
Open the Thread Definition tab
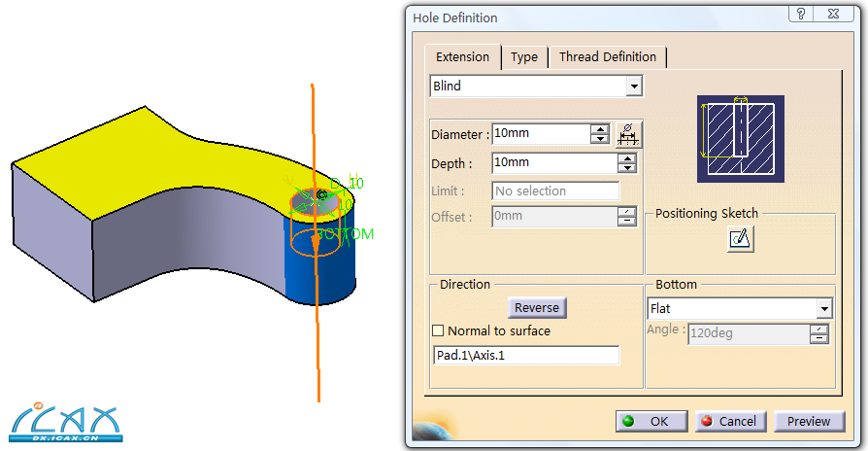coord(607,57)
